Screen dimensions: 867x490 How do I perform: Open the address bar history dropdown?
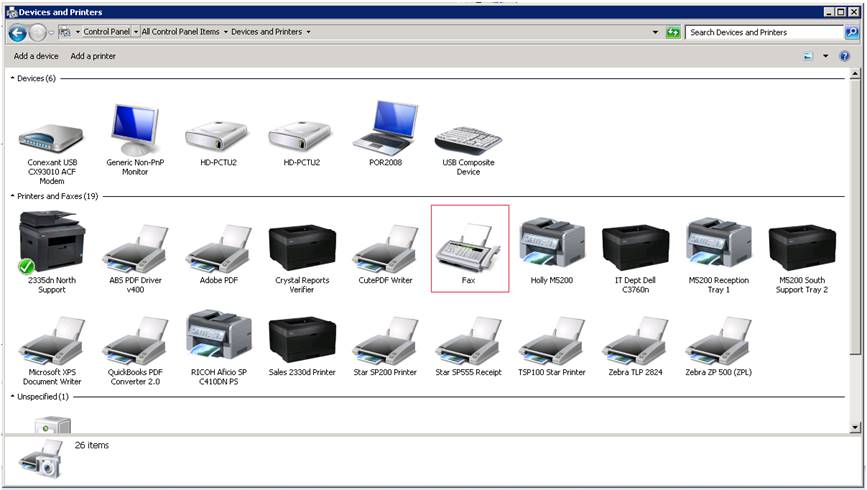655,32
